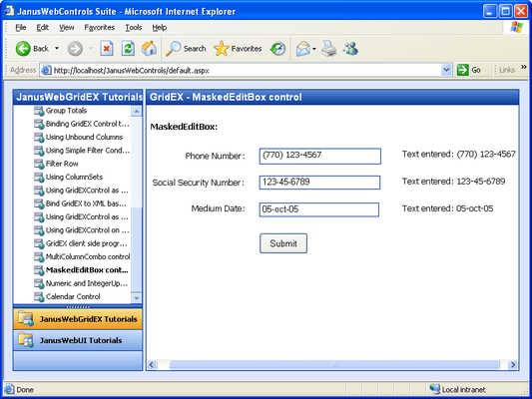Open the Favorites star button
The image size is (532, 399).
click(238, 49)
